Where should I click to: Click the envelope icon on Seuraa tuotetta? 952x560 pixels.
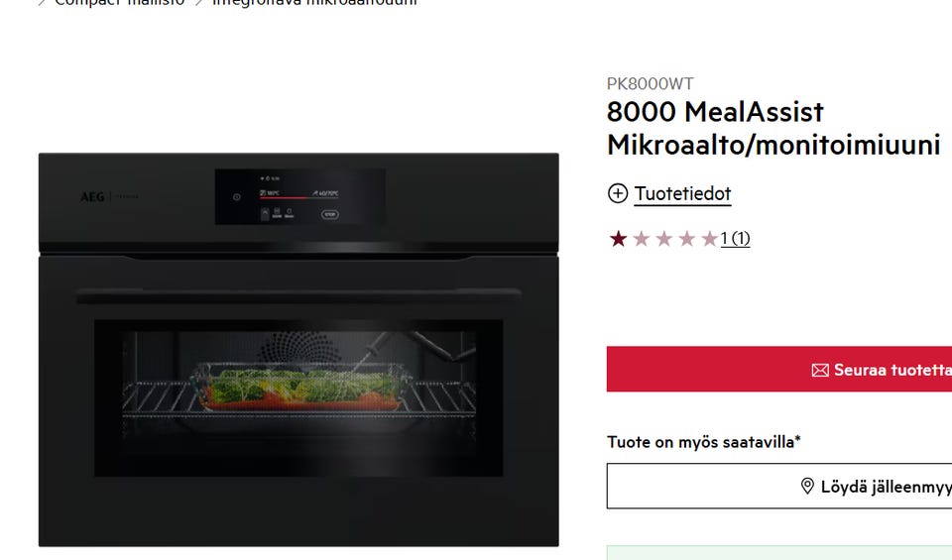[x=820, y=370]
